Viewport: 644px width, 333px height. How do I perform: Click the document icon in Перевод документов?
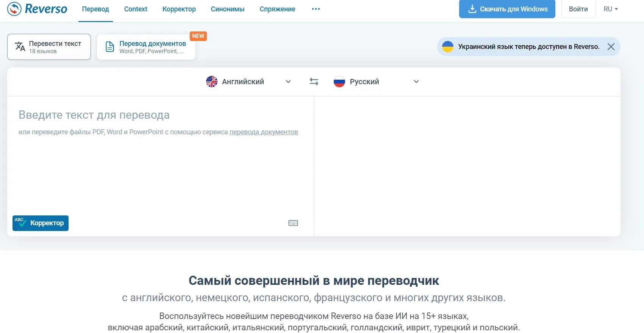110,47
